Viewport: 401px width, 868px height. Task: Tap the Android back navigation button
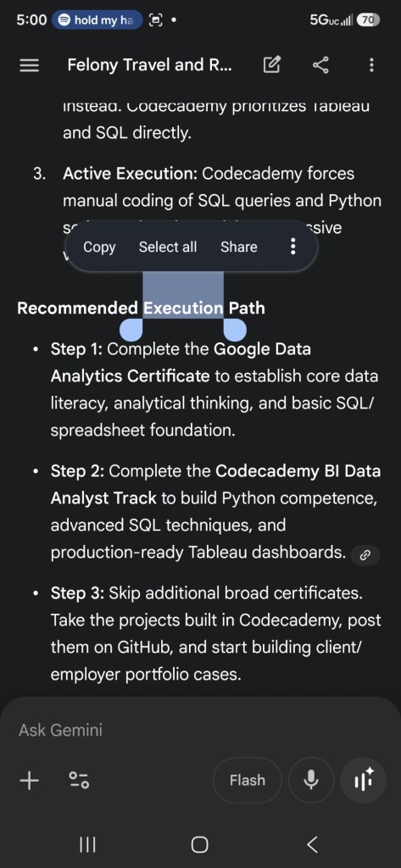click(x=312, y=845)
